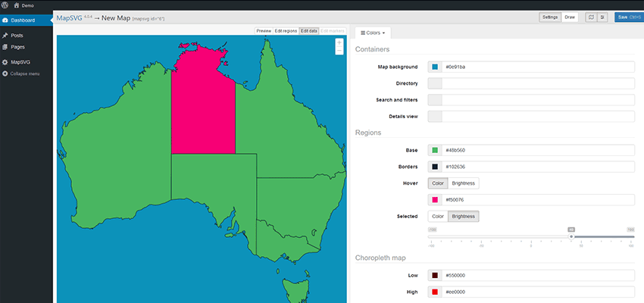Switch to Draw mode
Image resolution: width=644 pixels, height=303 pixels.
click(x=569, y=17)
